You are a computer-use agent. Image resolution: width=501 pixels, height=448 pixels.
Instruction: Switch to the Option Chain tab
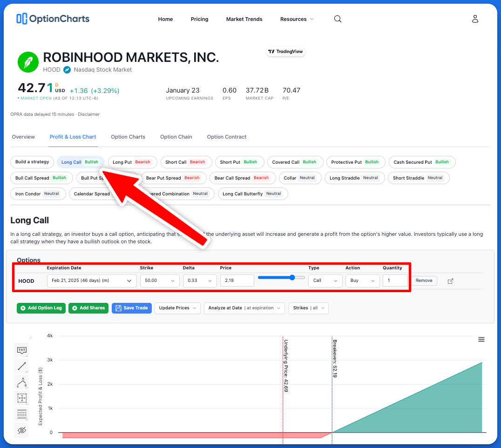tap(176, 137)
